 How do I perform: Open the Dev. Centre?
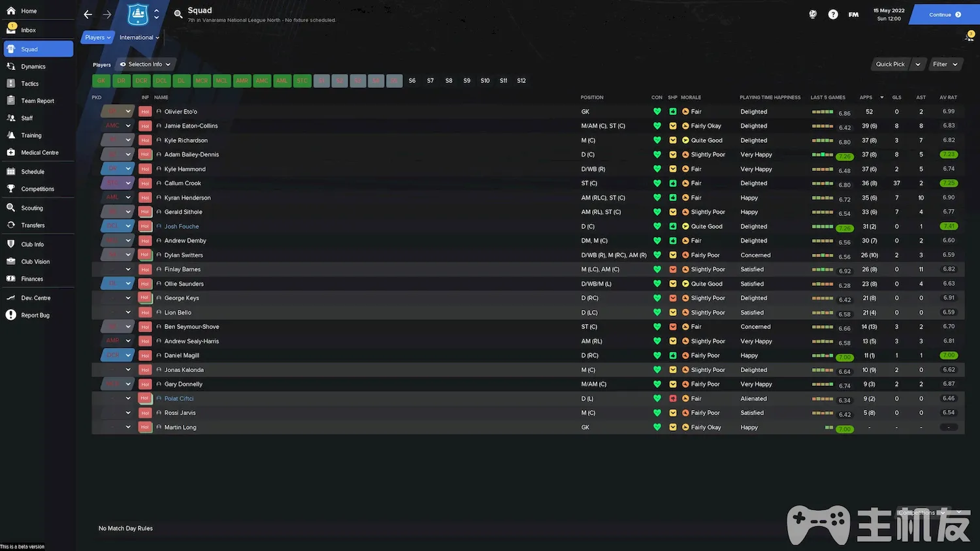tap(35, 298)
